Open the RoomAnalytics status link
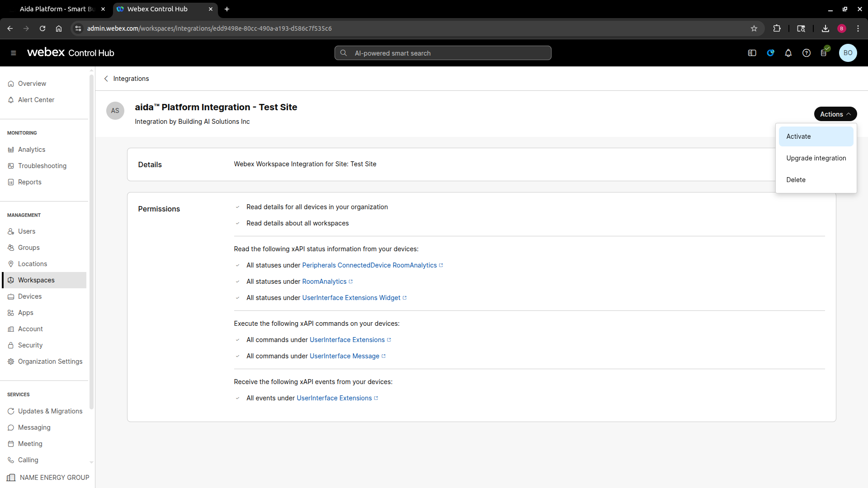Screen dimensions: 868x488 point(324,282)
